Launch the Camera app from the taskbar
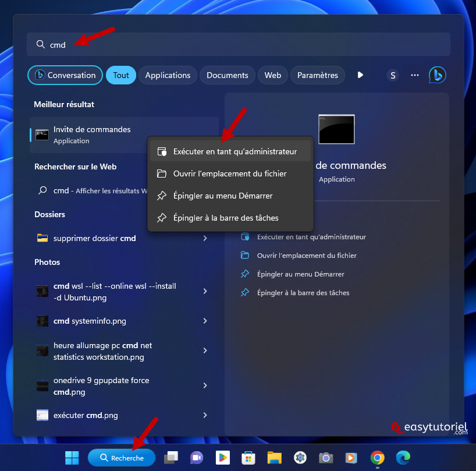This screenshot has width=476, height=471. (326, 458)
